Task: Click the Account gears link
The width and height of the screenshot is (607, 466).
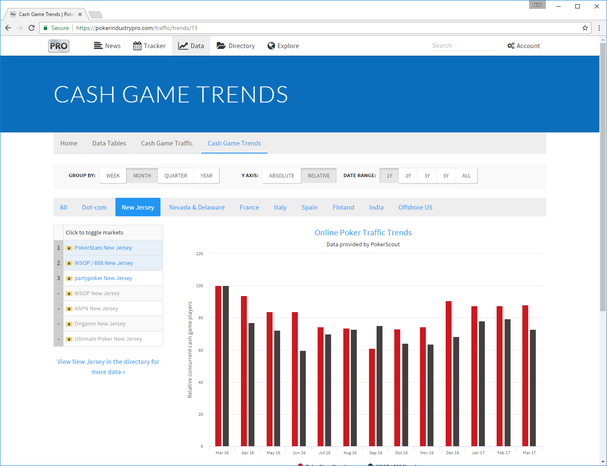Action: (x=523, y=46)
